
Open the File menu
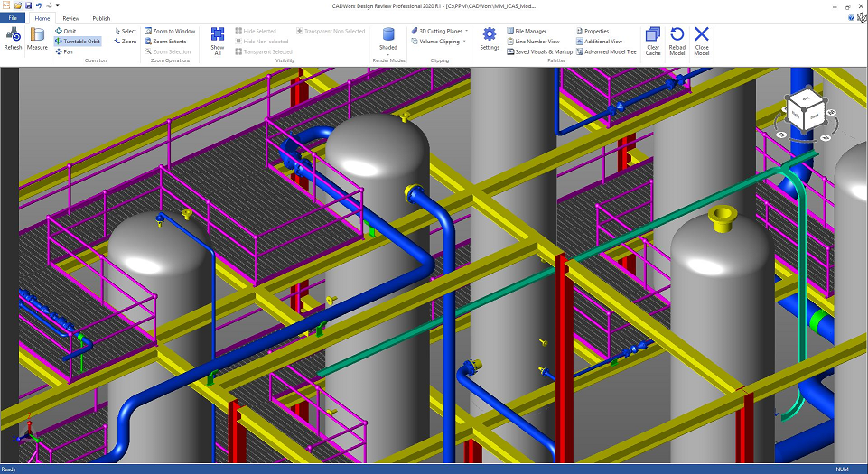pyautogui.click(x=13, y=18)
